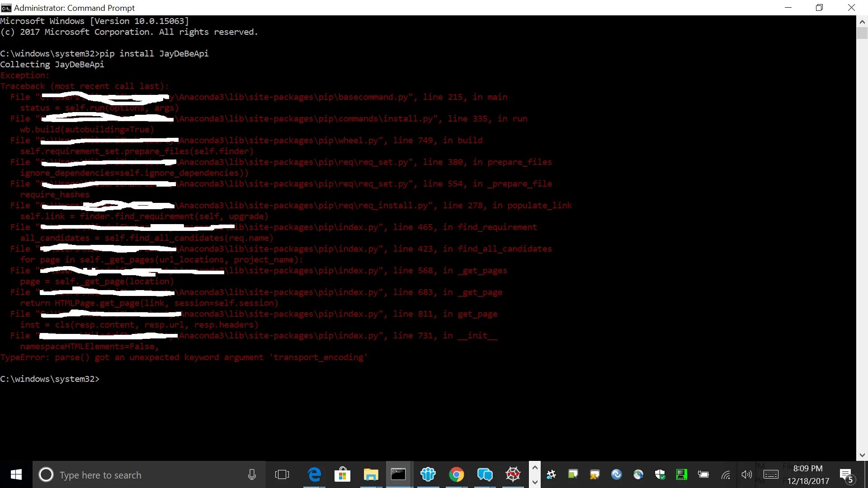Open the Wi-Fi network tray icon
Viewport: 868px width, 488px height.
coord(725,474)
